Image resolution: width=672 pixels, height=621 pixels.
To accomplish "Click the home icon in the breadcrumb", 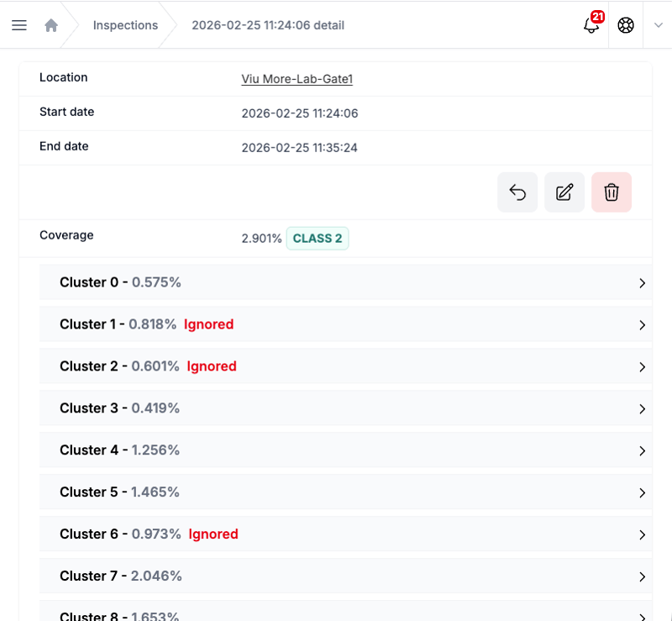I will click(x=50, y=24).
